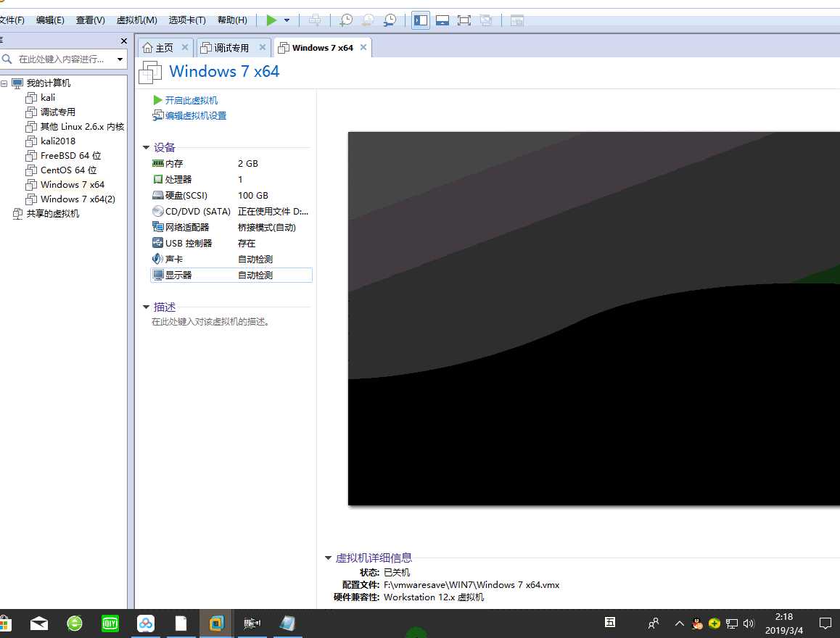Image resolution: width=840 pixels, height=638 pixels.
Task: Collapse the 我的计算机 tree node
Action: point(4,83)
